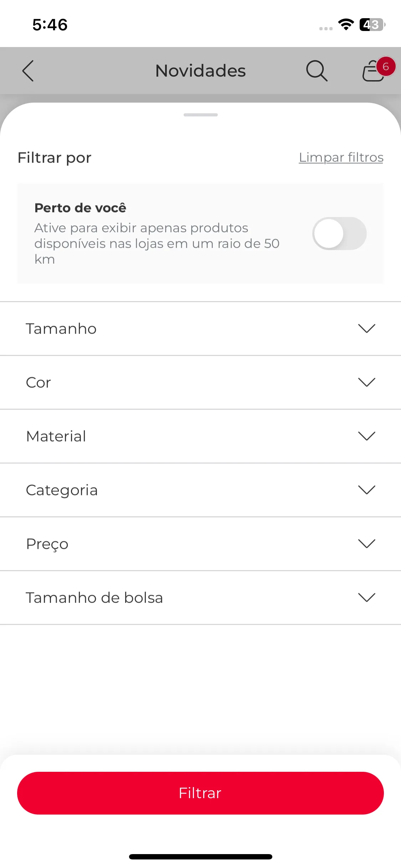This screenshot has height=868, width=401.
Task: Open the Categoria filter row
Action: pyautogui.click(x=200, y=490)
